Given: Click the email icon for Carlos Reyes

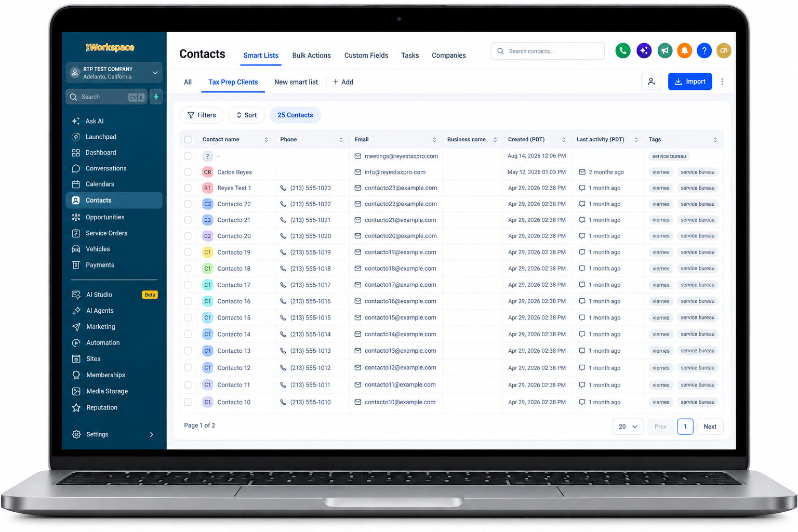Looking at the screenshot, I should pyautogui.click(x=357, y=172).
